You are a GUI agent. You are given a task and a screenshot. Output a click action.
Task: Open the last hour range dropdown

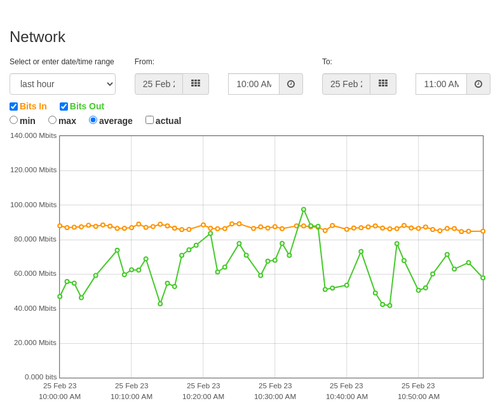click(63, 84)
